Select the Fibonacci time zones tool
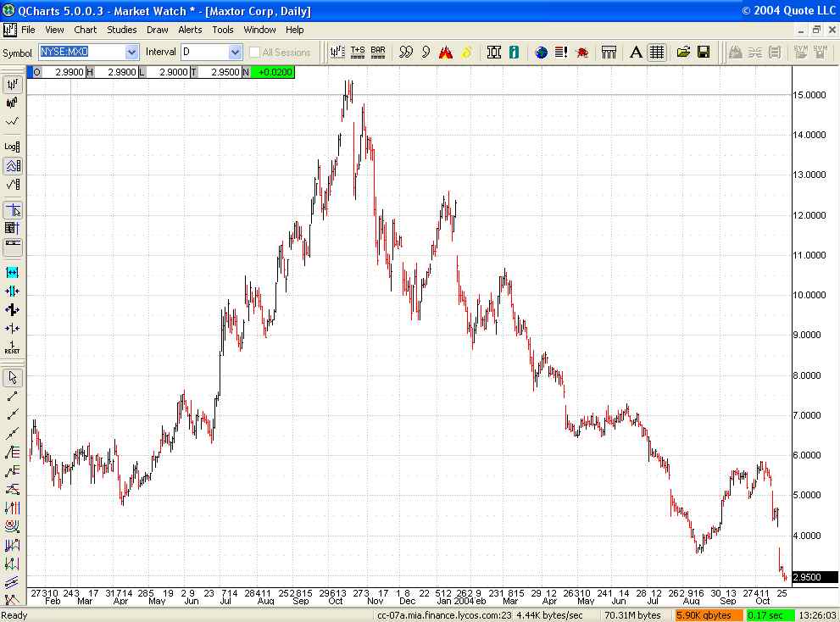This screenshot has height=622, width=840. click(13, 508)
